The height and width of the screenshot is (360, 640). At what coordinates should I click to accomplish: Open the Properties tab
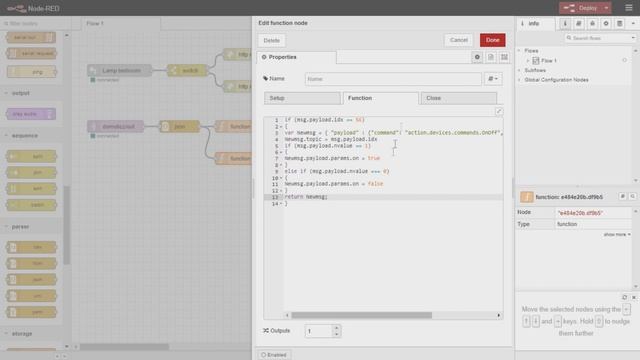coord(297,57)
